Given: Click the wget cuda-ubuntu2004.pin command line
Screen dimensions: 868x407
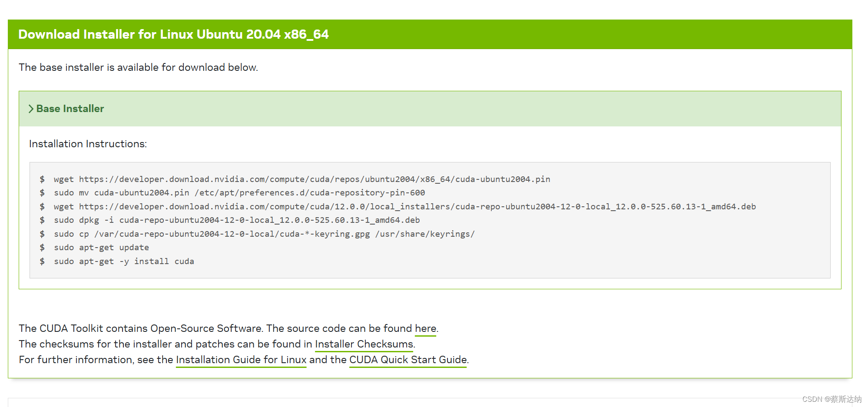Looking at the screenshot, I should (x=301, y=179).
